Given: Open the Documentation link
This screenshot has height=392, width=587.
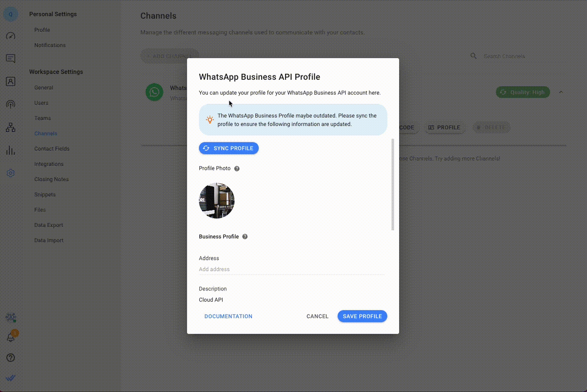Looking at the screenshot, I should pyautogui.click(x=228, y=316).
